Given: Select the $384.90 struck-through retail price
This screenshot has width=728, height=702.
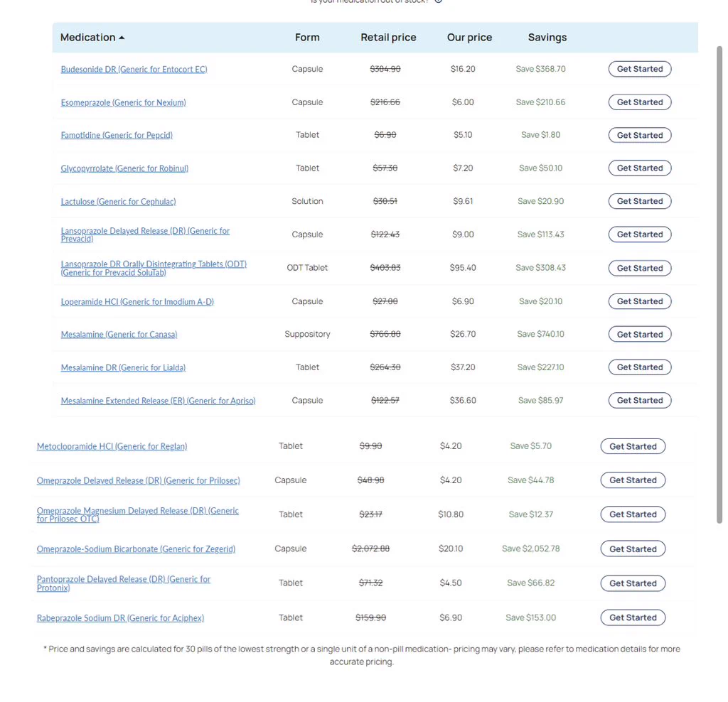Looking at the screenshot, I should click(x=385, y=69).
